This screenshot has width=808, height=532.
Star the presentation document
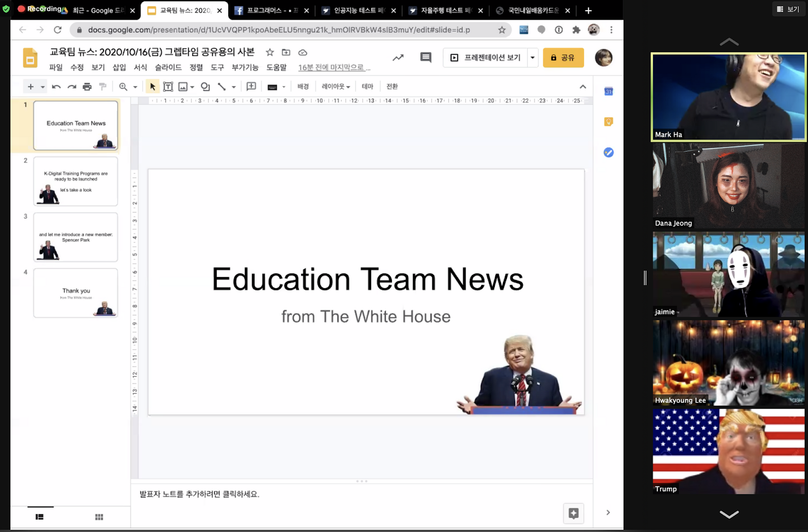(270, 52)
